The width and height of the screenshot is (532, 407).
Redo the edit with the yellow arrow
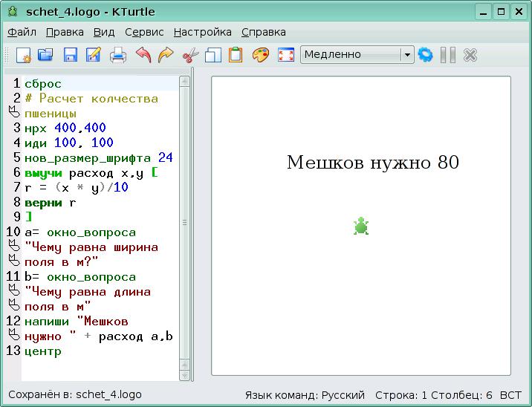pyautogui.click(x=166, y=55)
